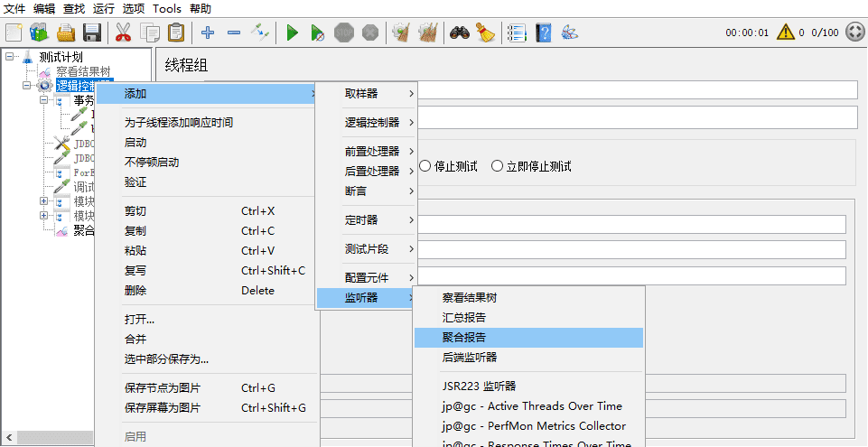The width and height of the screenshot is (868, 447).
Task: Click the Clear results broom icon
Action: click(x=401, y=33)
